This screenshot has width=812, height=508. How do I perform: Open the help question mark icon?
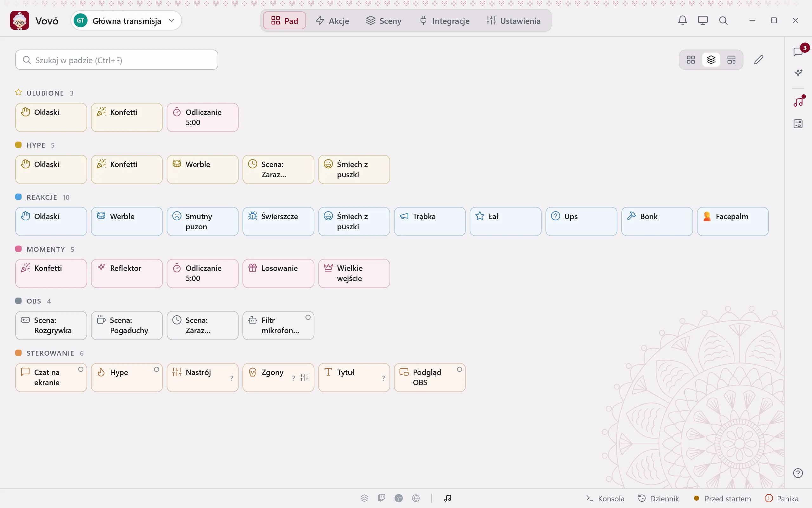798,473
